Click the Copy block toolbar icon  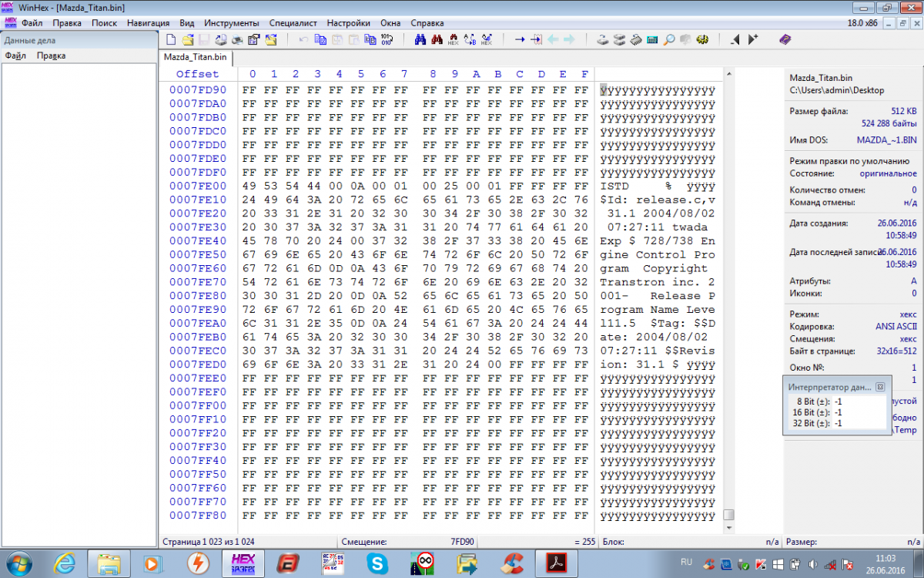(x=320, y=39)
